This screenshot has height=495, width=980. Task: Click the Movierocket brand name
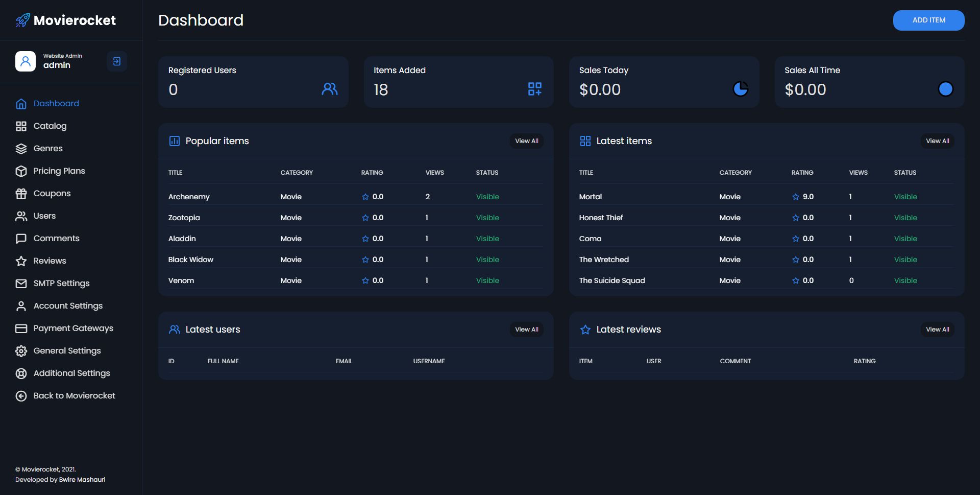tap(75, 20)
